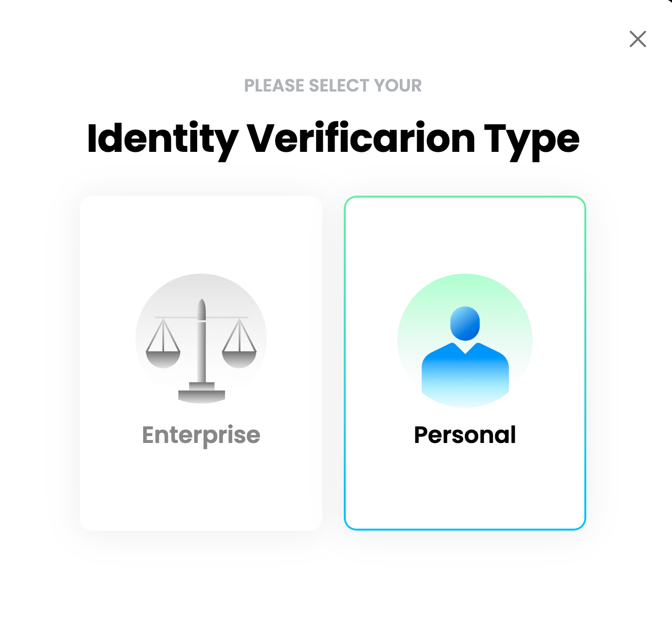Click the left pan of the scales

pos(163,359)
